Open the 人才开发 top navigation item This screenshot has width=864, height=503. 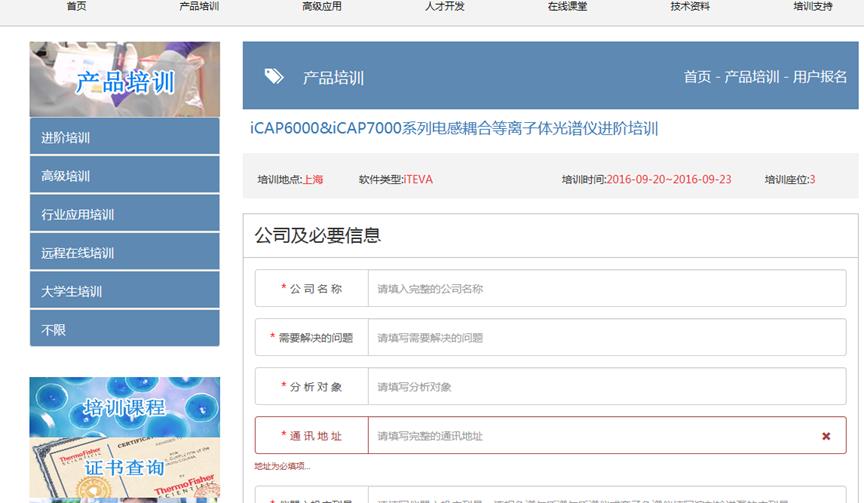pyautogui.click(x=445, y=6)
